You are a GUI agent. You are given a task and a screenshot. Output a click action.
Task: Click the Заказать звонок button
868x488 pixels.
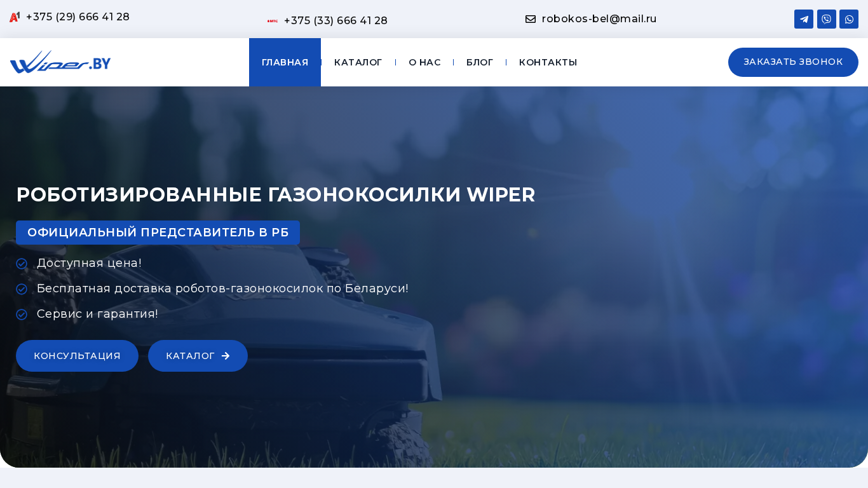tap(793, 62)
